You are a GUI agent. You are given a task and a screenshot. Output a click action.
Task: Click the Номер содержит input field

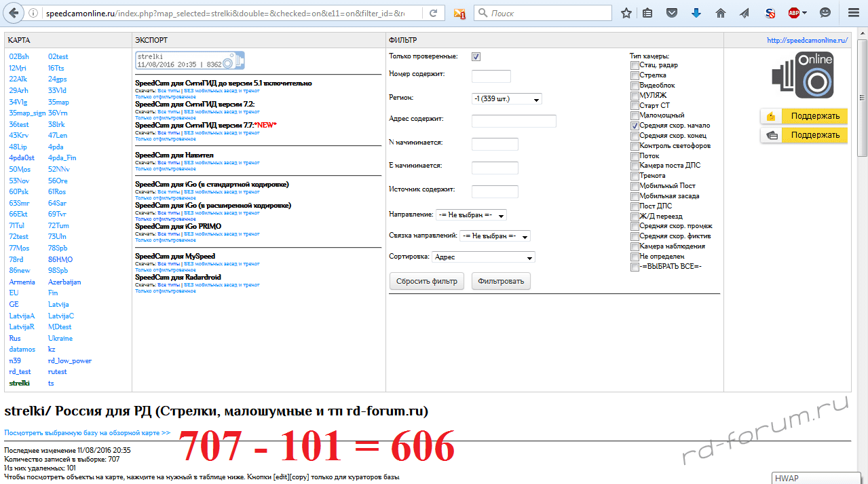[x=491, y=77]
